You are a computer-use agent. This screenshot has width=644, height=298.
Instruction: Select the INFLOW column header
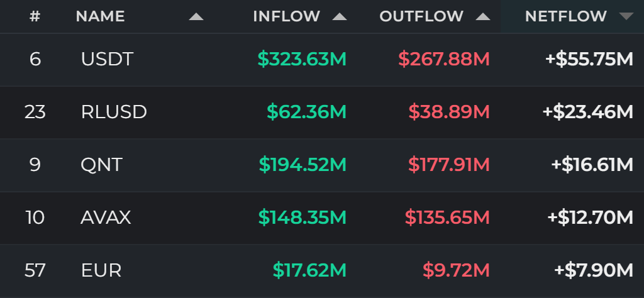(x=286, y=16)
